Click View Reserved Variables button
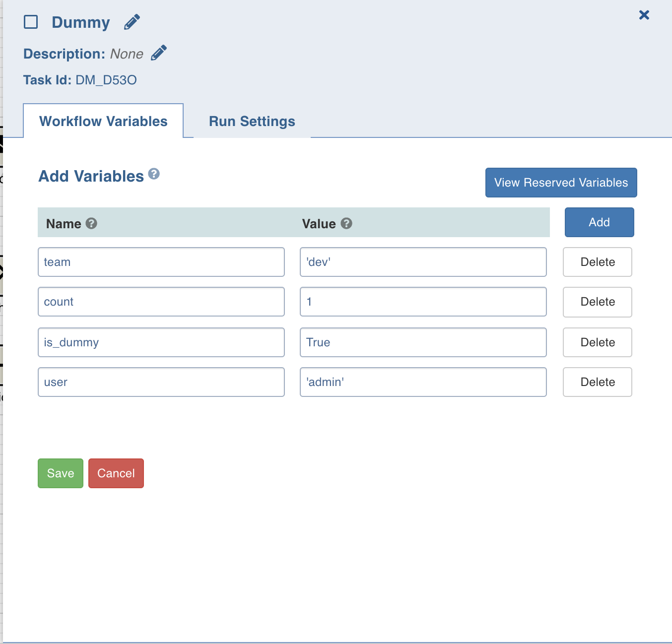This screenshot has height=644, width=672. coord(561,183)
